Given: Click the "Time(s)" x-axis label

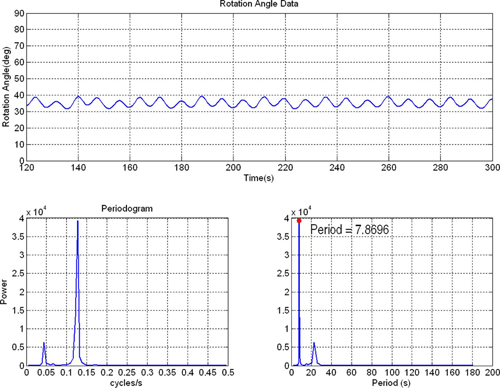Looking at the screenshot, I should [x=259, y=178].
